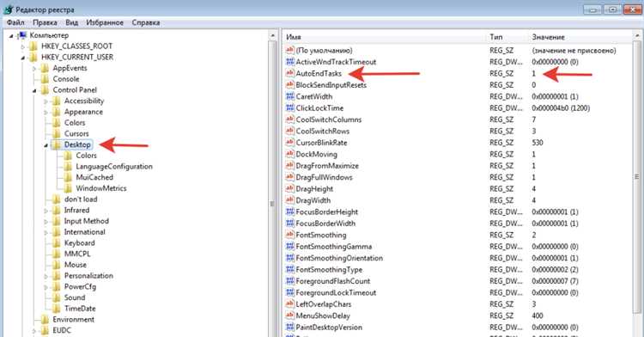Select the don't load key
Image resolution: width=644 pixels, height=337 pixels.
coord(81,199)
